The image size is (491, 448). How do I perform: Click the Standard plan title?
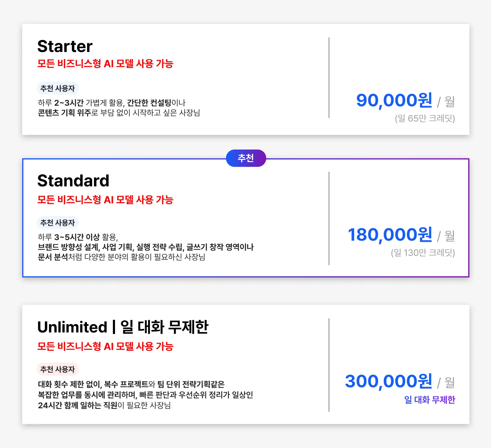click(73, 181)
